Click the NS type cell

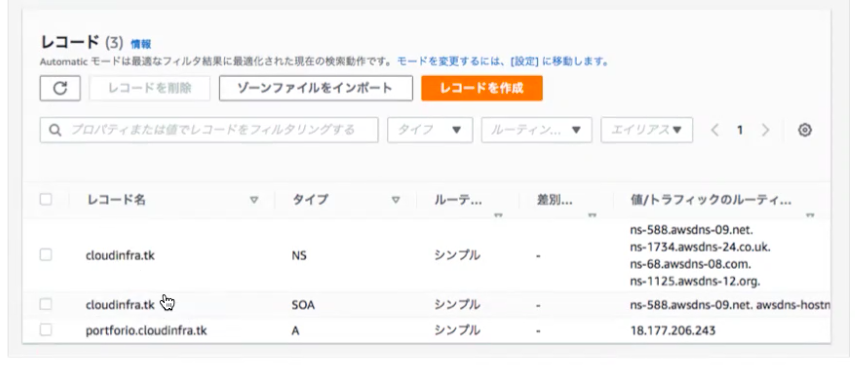(299, 255)
